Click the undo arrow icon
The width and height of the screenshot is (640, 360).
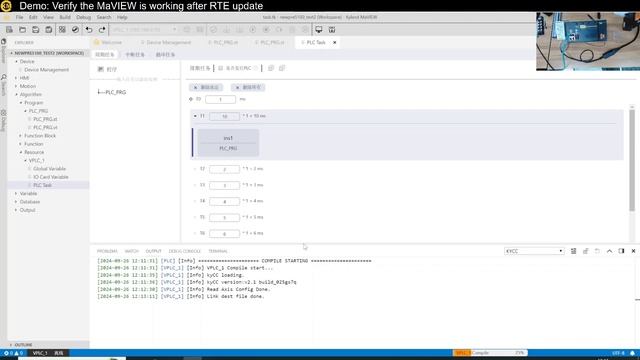[89, 30]
